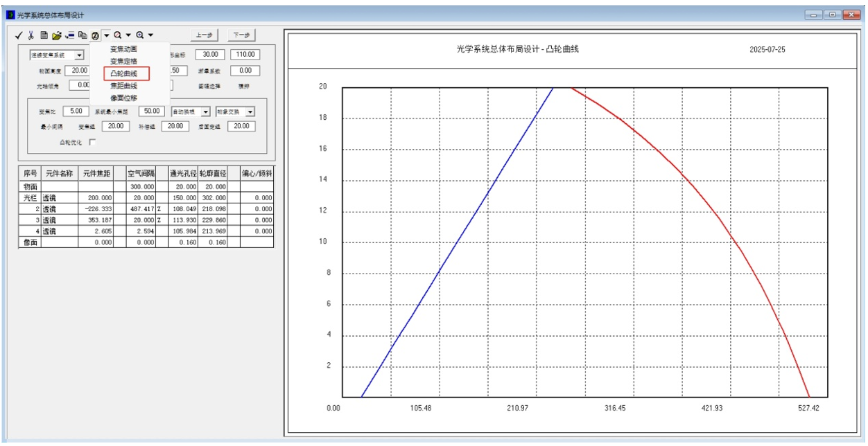Click the copy icon in toolbar

pos(83,35)
